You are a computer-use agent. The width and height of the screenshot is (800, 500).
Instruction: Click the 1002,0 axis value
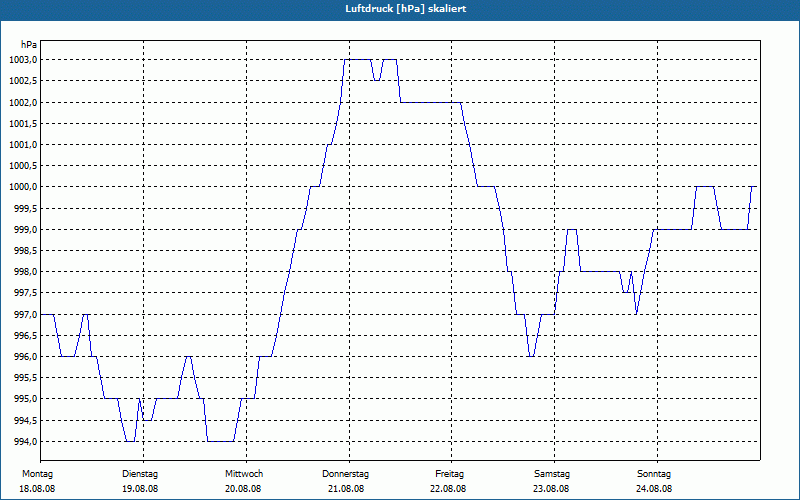point(23,103)
